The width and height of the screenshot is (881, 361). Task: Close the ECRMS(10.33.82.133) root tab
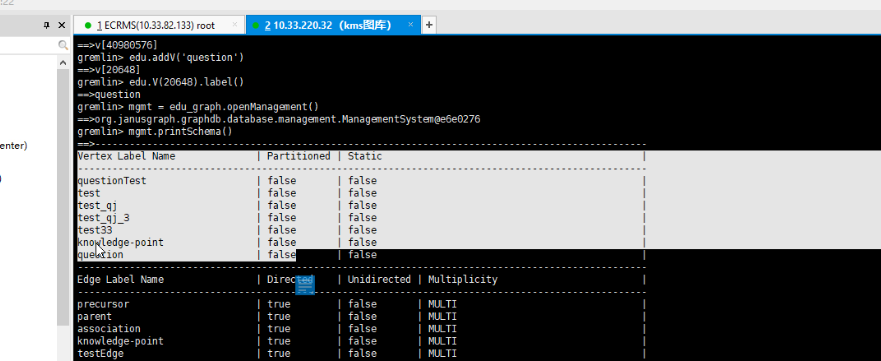[235, 25]
